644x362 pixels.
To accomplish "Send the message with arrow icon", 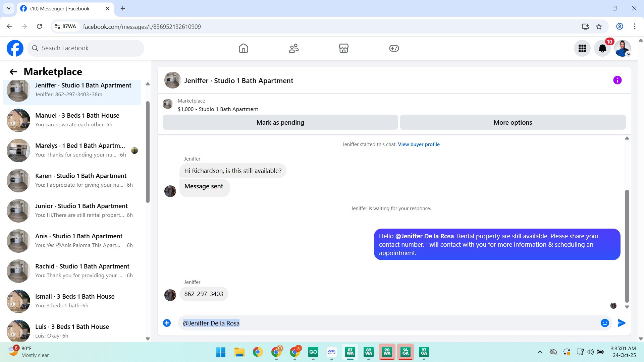I will tap(622, 323).
